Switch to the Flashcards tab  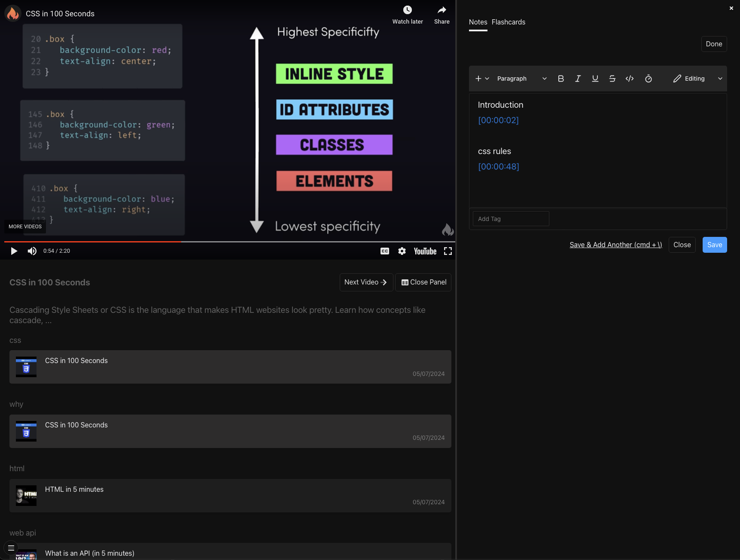tap(509, 22)
